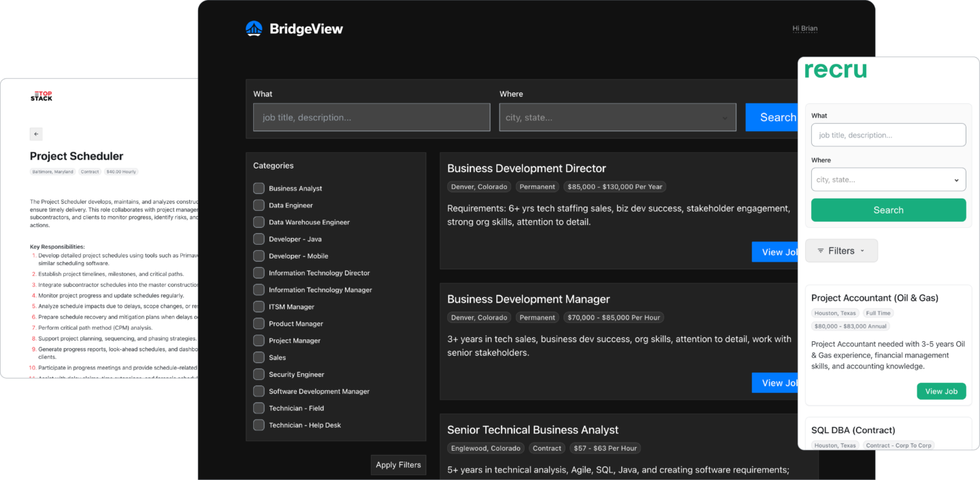Click the BridgeView logo icon

(x=254, y=29)
